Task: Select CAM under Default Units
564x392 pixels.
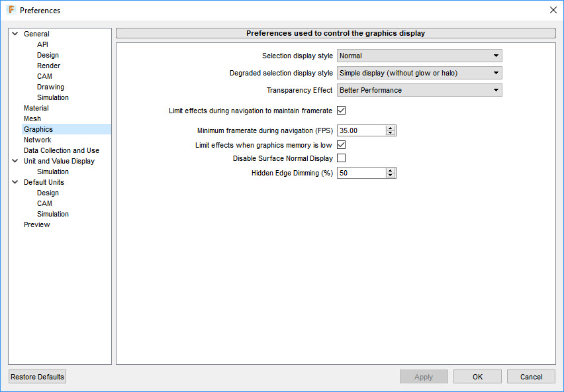Action: [x=44, y=203]
